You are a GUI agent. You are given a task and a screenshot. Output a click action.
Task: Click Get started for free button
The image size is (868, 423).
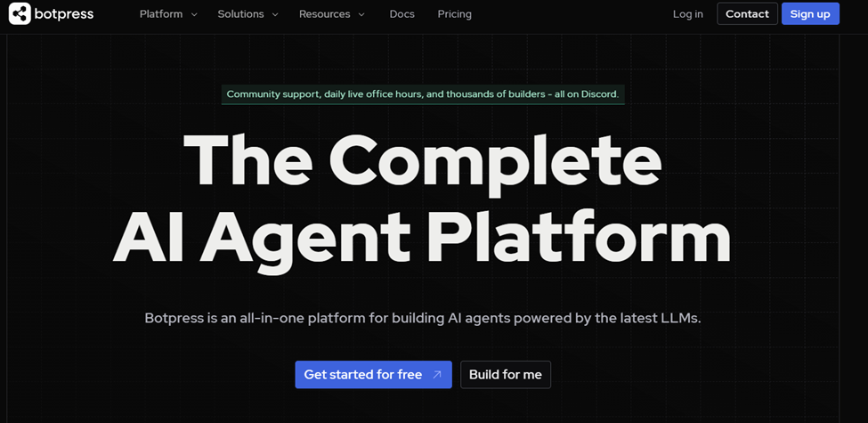click(x=373, y=375)
